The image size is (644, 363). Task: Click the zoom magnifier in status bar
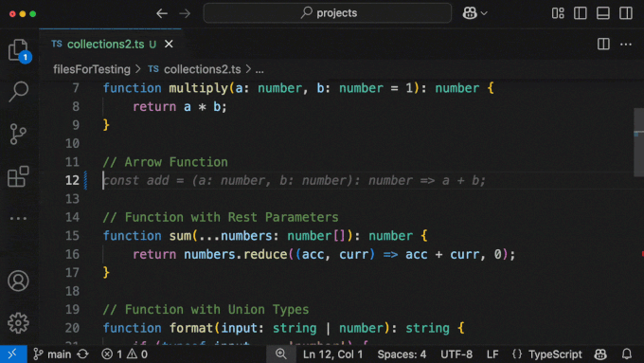(281, 354)
